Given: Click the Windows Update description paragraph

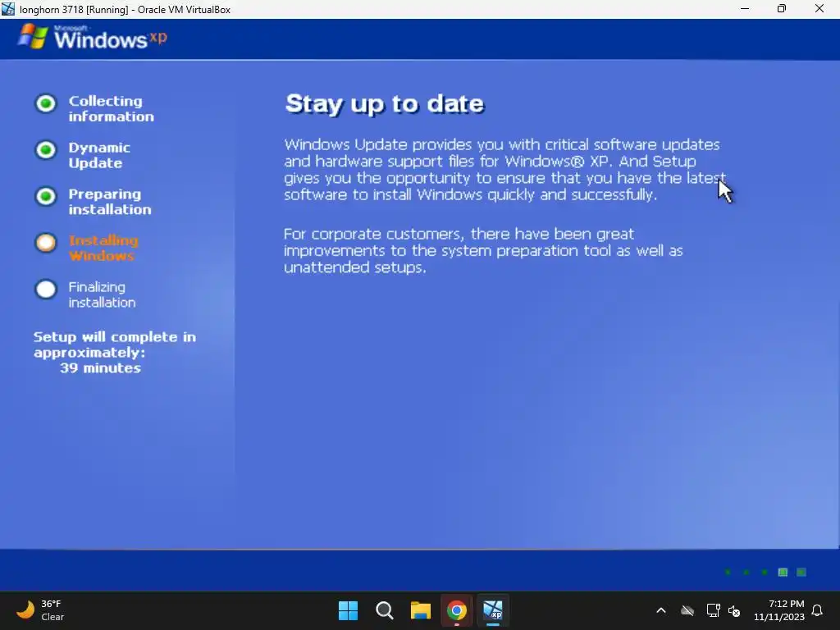Looking at the screenshot, I should (x=504, y=169).
